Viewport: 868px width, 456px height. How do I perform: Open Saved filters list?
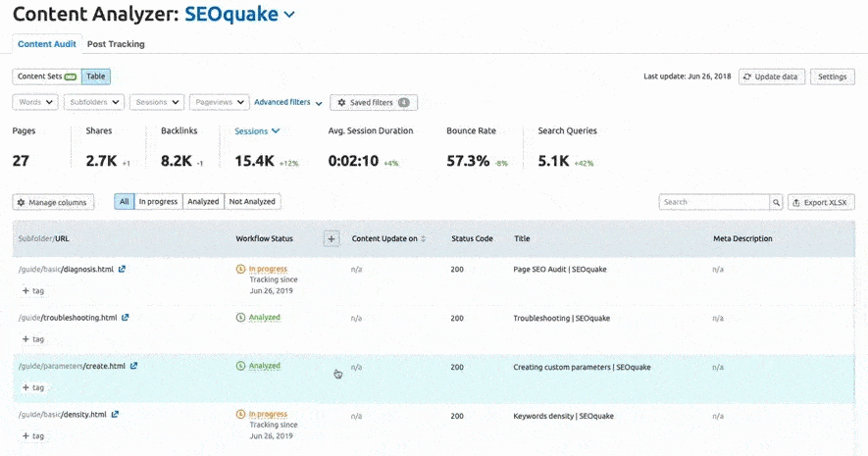(x=374, y=102)
